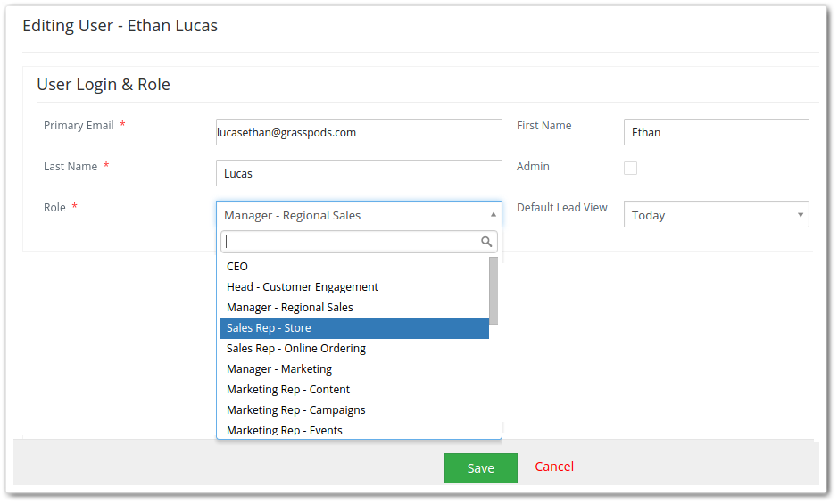838x504 pixels.
Task: Enable the Admin checkbox
Action: [630, 168]
